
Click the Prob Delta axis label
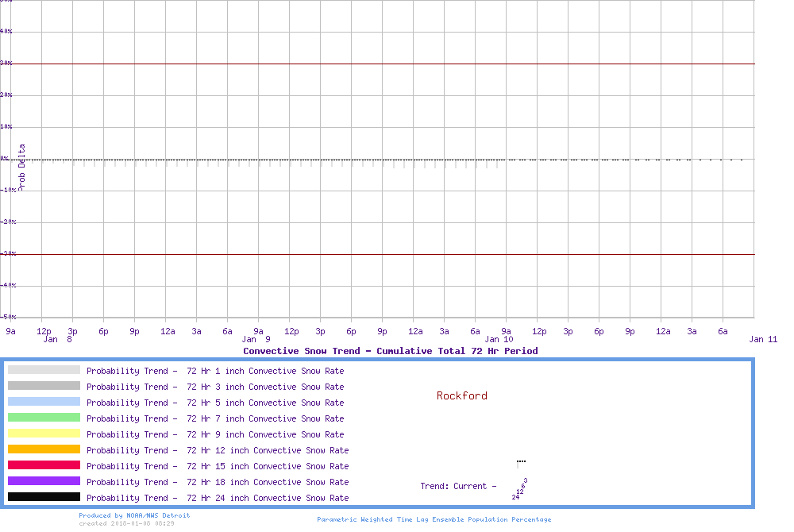point(21,167)
